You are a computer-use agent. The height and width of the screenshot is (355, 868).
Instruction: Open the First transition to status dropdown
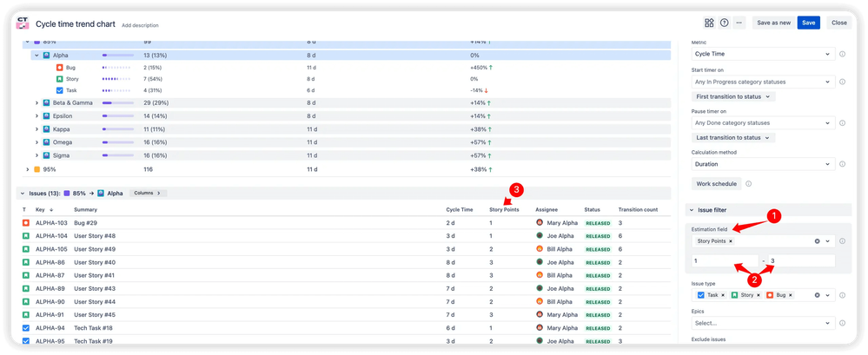click(x=733, y=96)
